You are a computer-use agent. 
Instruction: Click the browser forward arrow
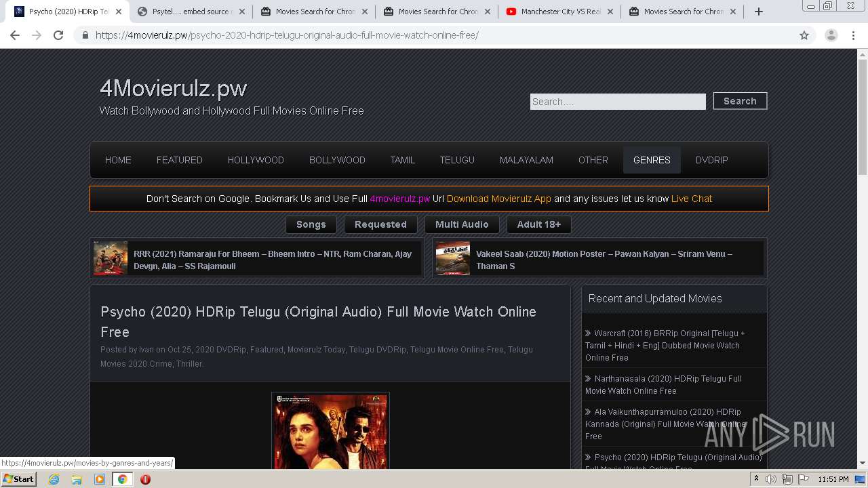point(37,35)
